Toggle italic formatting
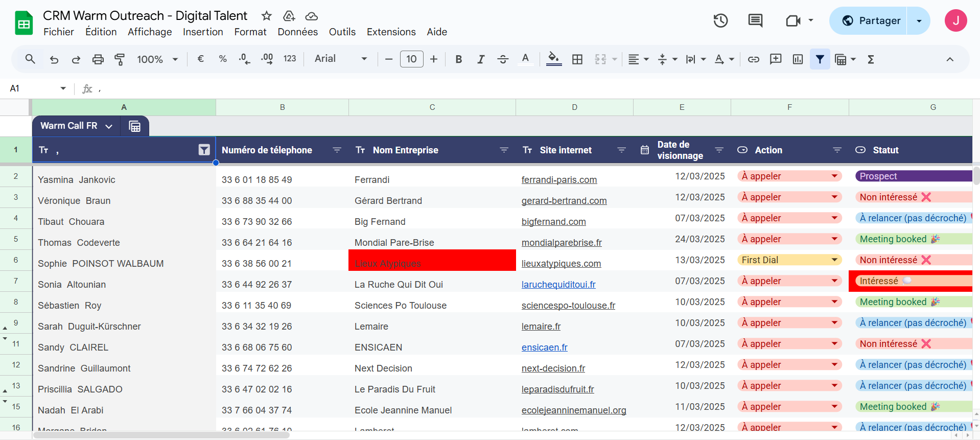 point(480,59)
